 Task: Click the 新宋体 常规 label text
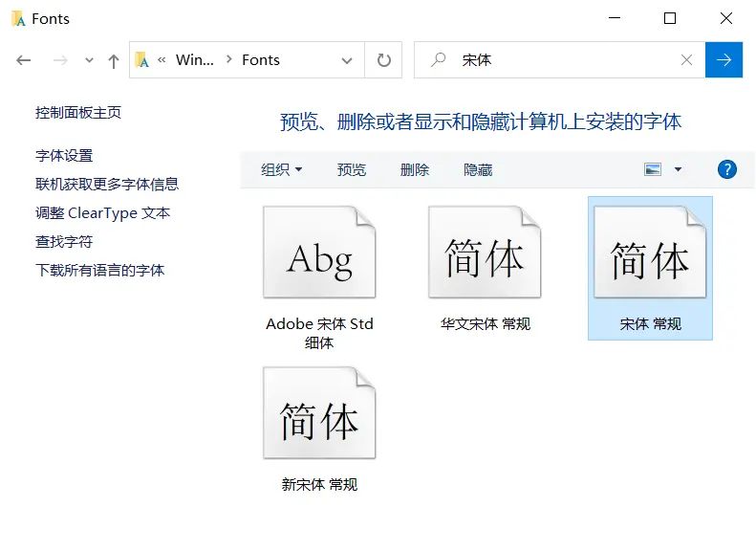[x=319, y=484]
